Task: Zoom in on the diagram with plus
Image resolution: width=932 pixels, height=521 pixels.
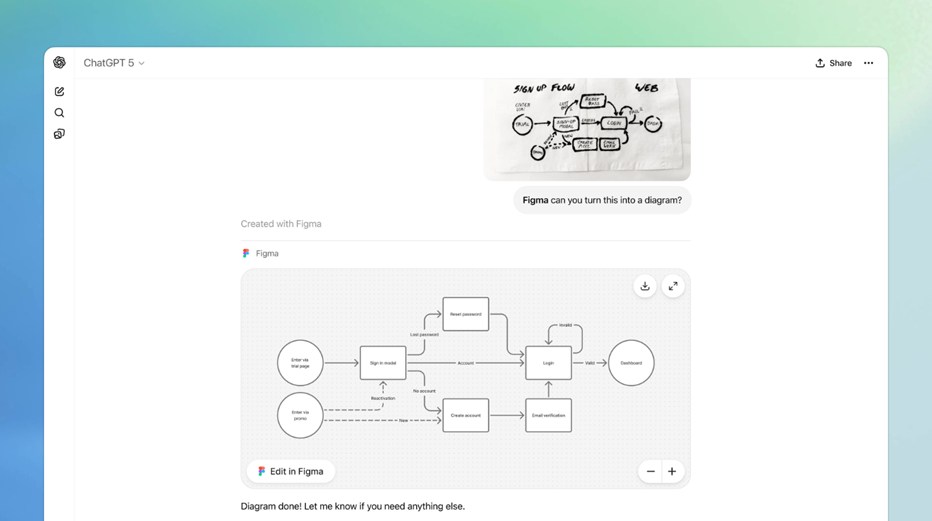Action: [672, 471]
